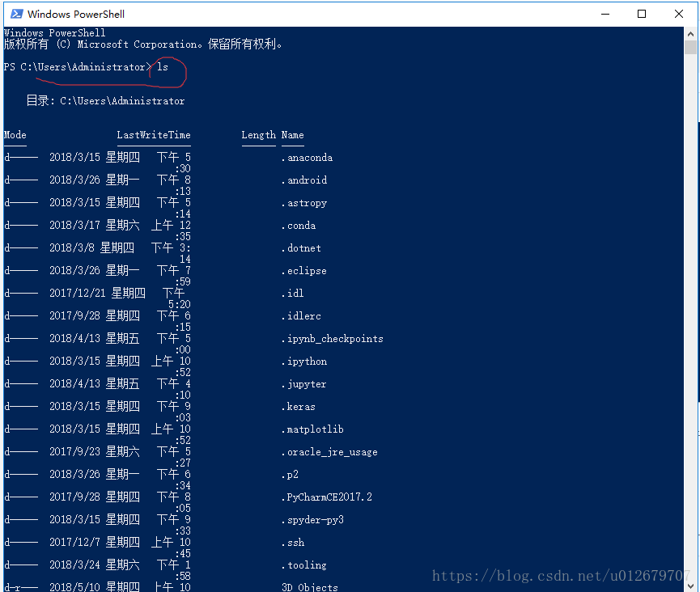Click the copyright line 'Microsoft Corporation'

(137, 44)
